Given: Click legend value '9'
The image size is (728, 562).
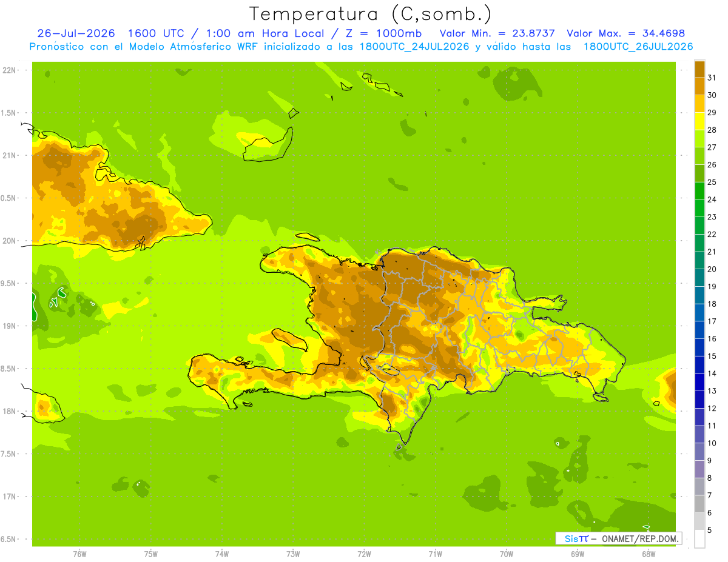Looking at the screenshot, I should 710,461.
